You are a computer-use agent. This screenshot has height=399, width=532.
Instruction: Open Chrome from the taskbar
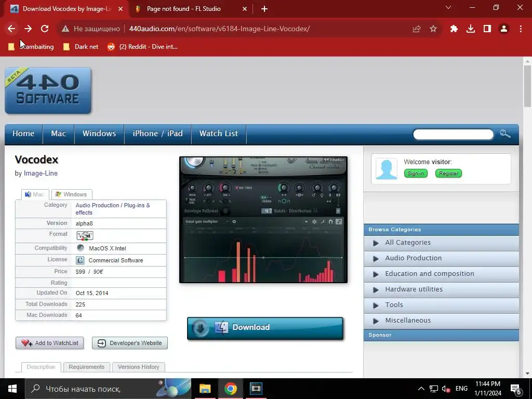230,389
